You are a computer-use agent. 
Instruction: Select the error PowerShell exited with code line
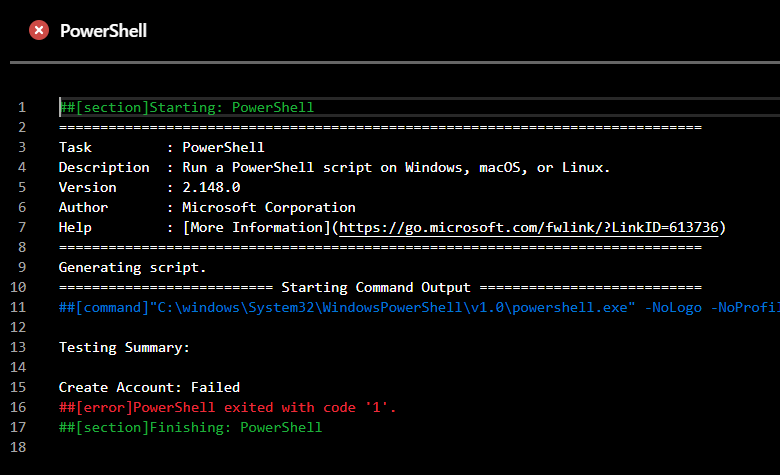pos(227,407)
